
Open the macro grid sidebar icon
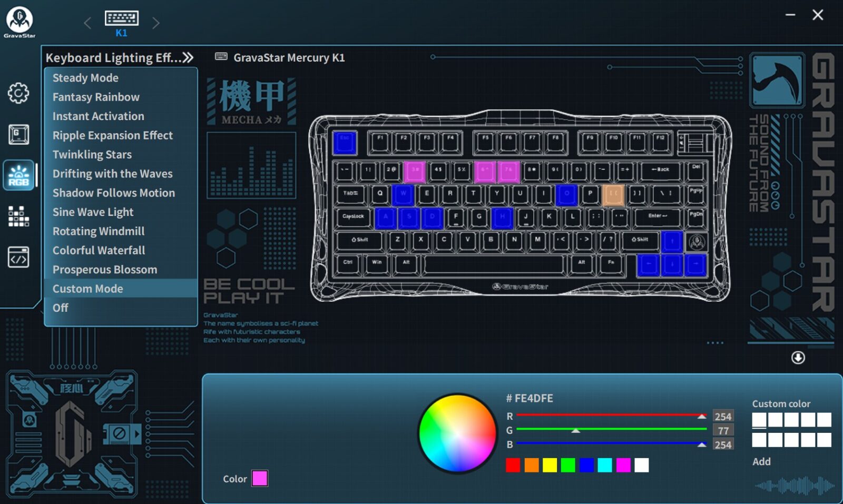coord(18,216)
